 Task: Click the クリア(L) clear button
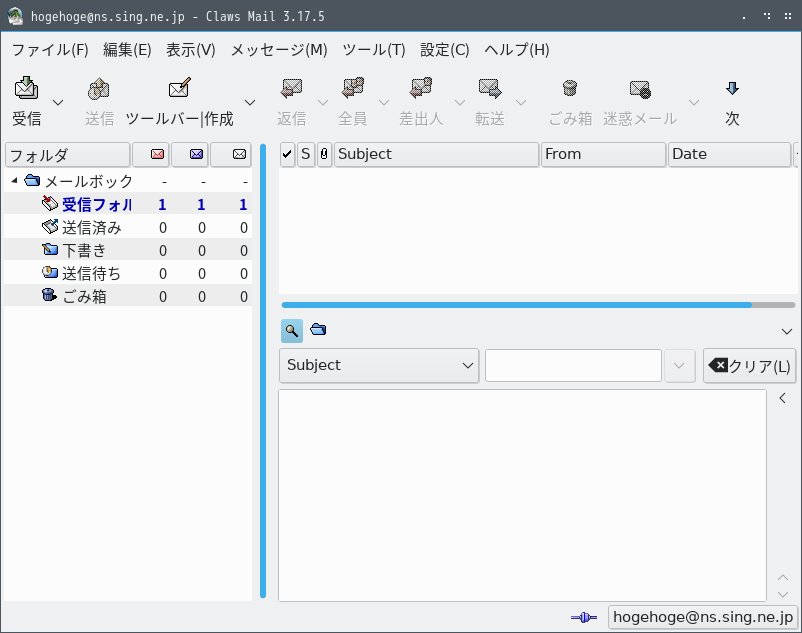pyautogui.click(x=749, y=366)
